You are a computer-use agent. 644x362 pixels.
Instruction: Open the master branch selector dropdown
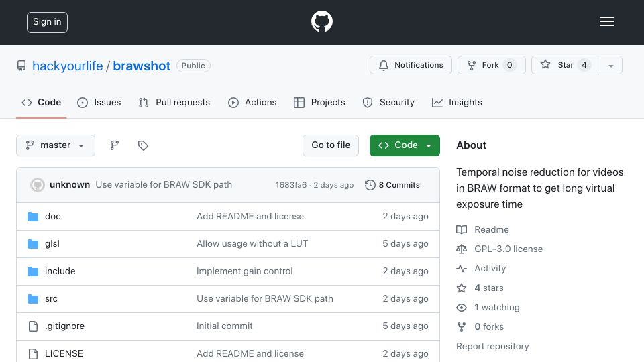coord(56,145)
